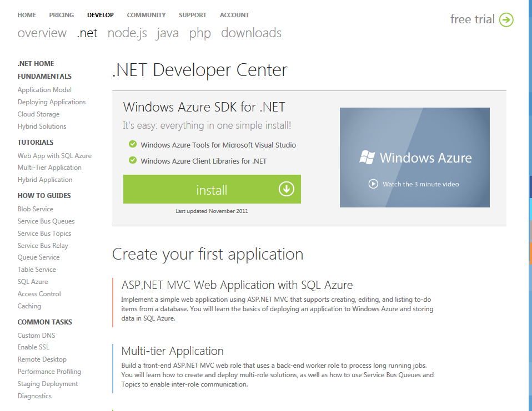The image size is (532, 411).
Task: Click the download arrow icon on install button
Action: (x=287, y=189)
